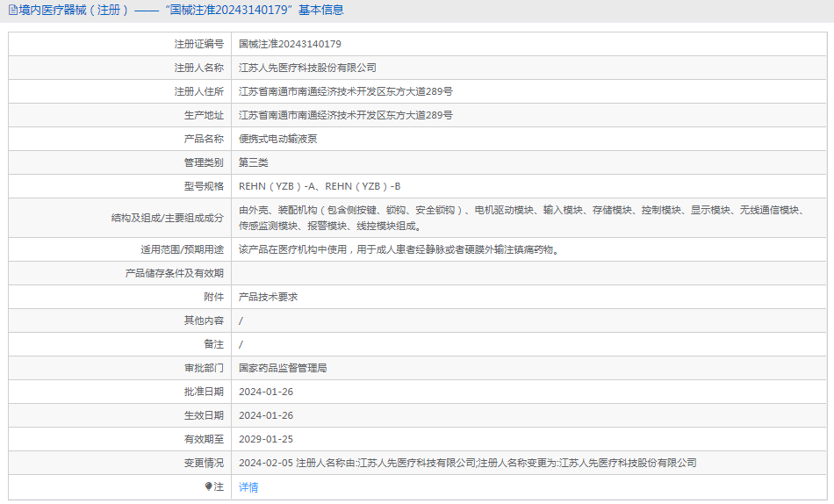
Task: Click attachment value 产品技术要求
Action: pyautogui.click(x=268, y=297)
